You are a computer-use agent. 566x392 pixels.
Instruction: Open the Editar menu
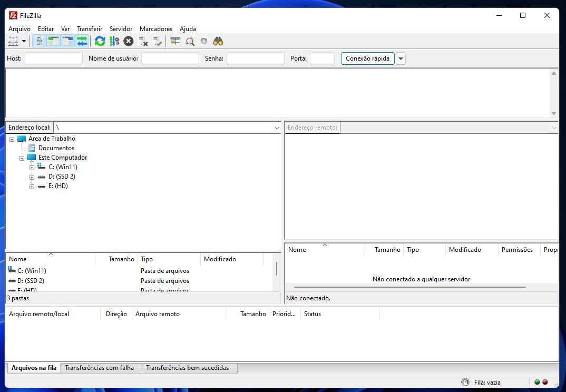point(46,29)
